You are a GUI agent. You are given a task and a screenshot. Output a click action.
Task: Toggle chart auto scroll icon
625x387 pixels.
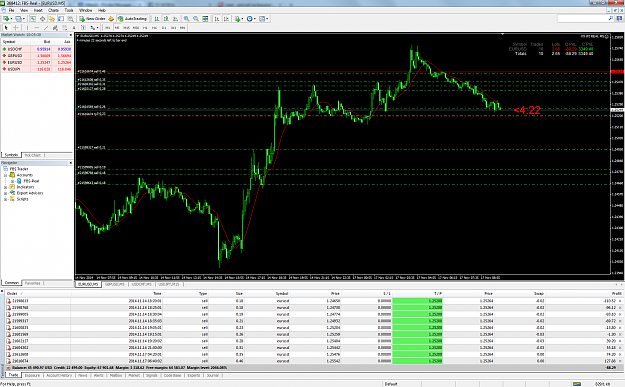point(217,19)
